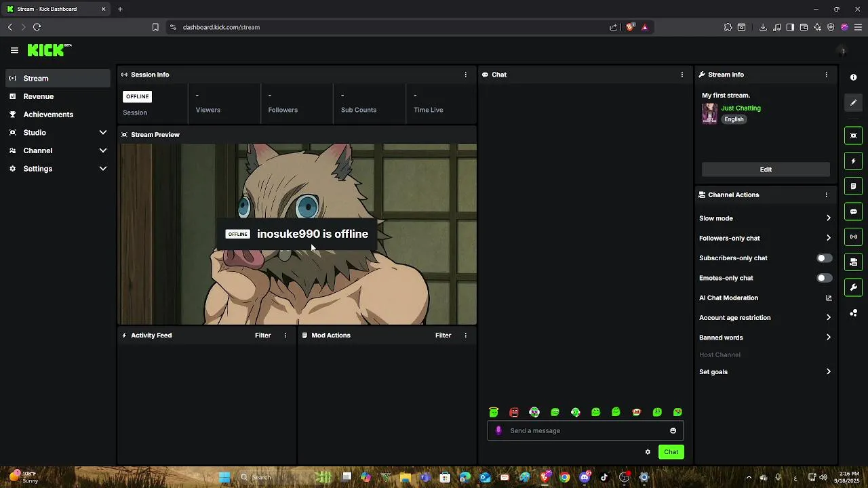This screenshot has width=868, height=488.
Task: Click the Windows Start button
Action: coord(224,477)
